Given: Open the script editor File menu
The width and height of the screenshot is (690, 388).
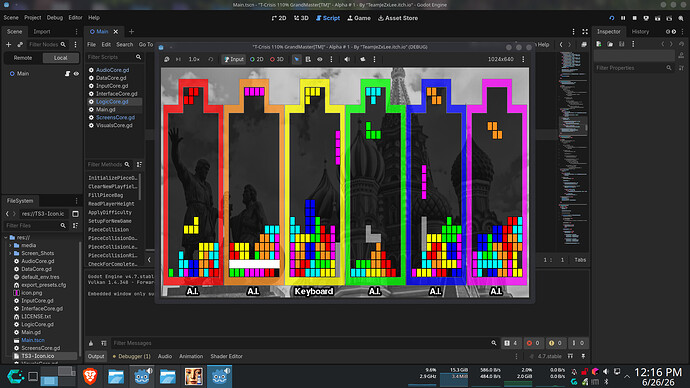Looking at the screenshot, I should (92, 44).
